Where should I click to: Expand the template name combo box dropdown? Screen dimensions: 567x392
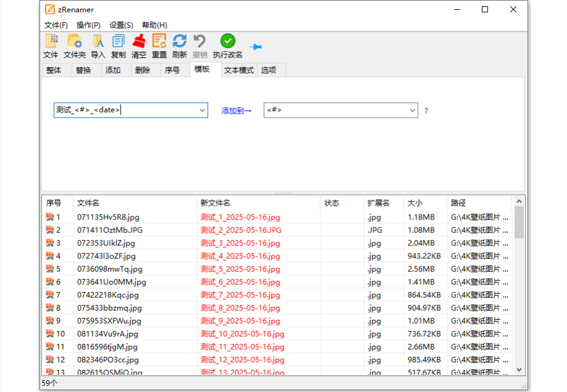pyautogui.click(x=202, y=110)
